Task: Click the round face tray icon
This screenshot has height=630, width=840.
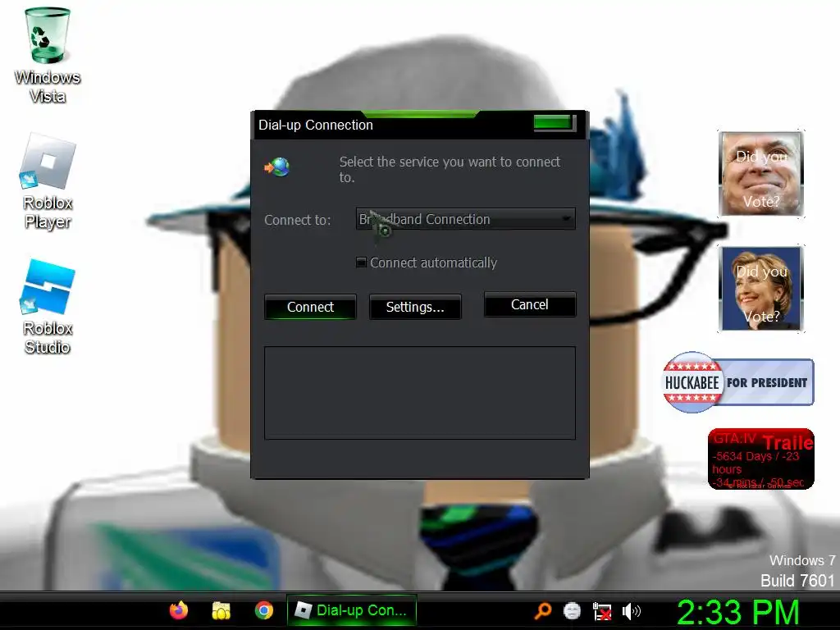Action: coord(572,610)
